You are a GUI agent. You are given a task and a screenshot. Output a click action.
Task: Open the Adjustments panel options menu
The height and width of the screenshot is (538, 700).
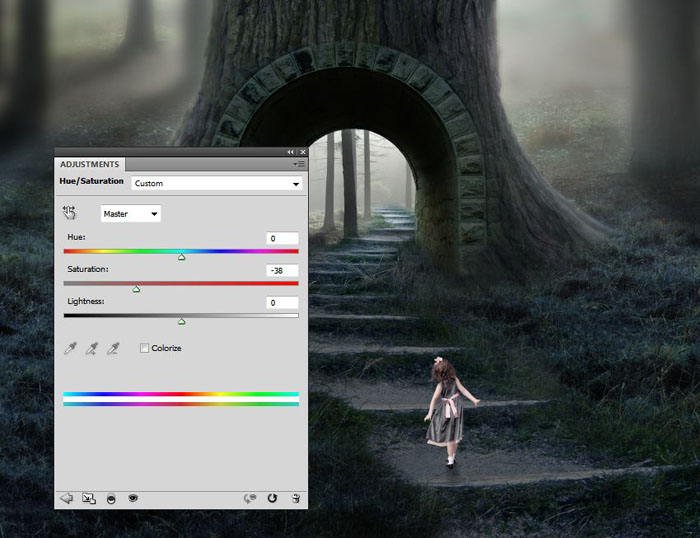[298, 163]
